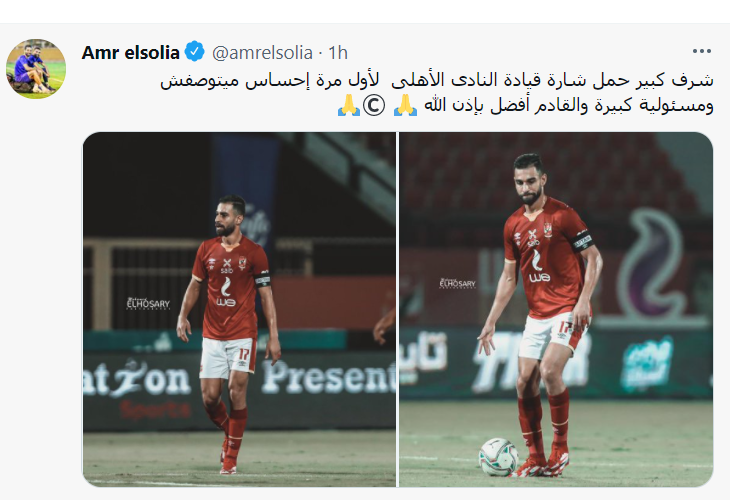730x500 pixels.
Task: Click the first line of Arabic tweet text
Action: click(437, 80)
